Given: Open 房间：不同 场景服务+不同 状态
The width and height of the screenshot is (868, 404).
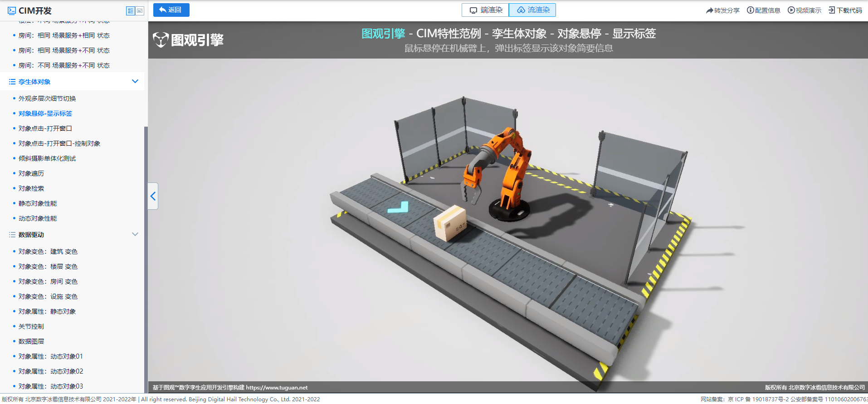Looking at the screenshot, I should [64, 65].
